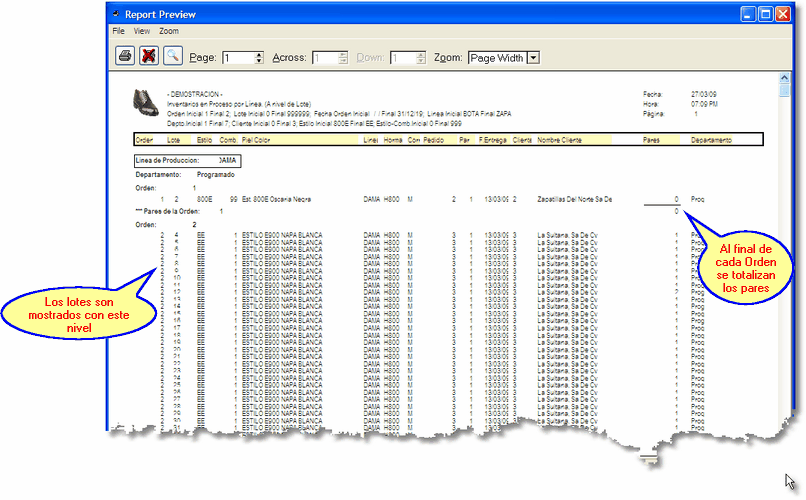Click the vertical scrollbar up arrow
The width and height of the screenshot is (806, 500).
785,89
